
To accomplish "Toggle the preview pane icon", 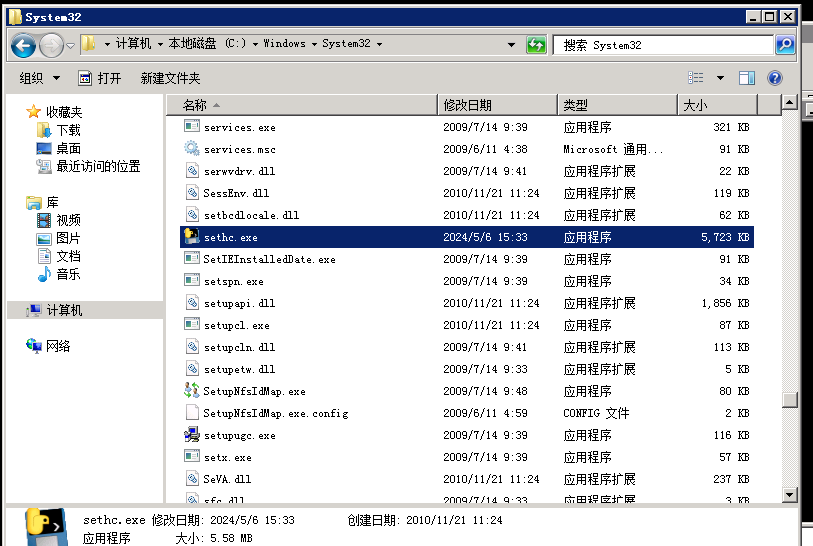I will pyautogui.click(x=747, y=78).
